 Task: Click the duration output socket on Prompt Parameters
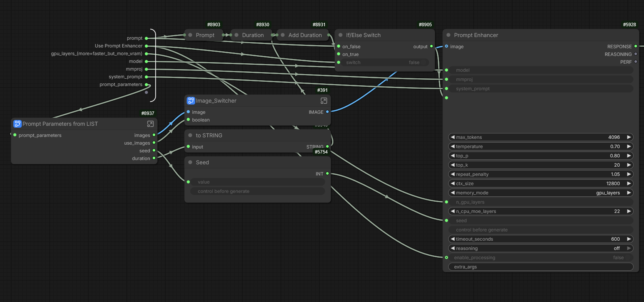pos(154,158)
